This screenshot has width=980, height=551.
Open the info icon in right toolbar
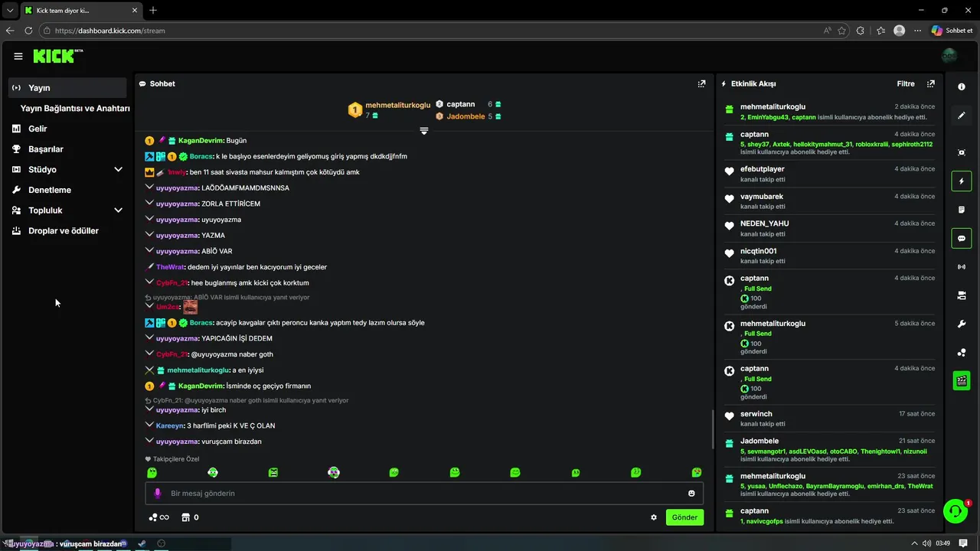(962, 87)
